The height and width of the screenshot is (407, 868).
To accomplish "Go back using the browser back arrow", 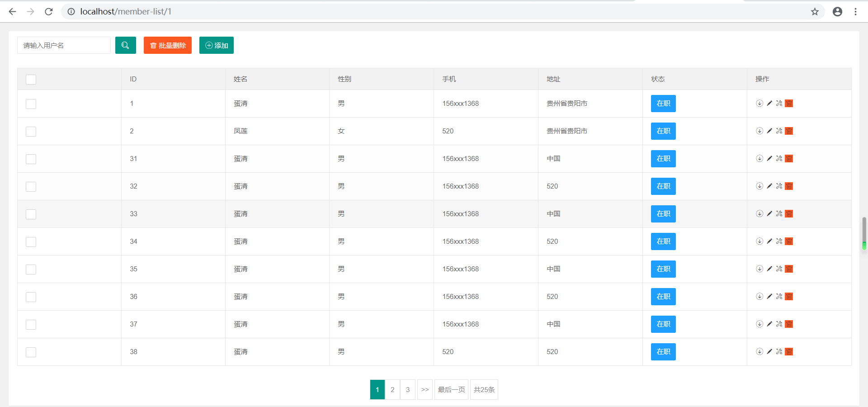I will click(x=13, y=12).
